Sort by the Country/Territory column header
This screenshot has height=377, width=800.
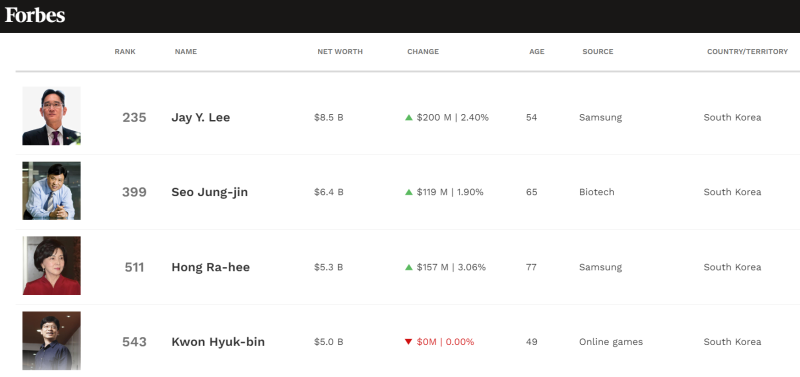(x=747, y=52)
